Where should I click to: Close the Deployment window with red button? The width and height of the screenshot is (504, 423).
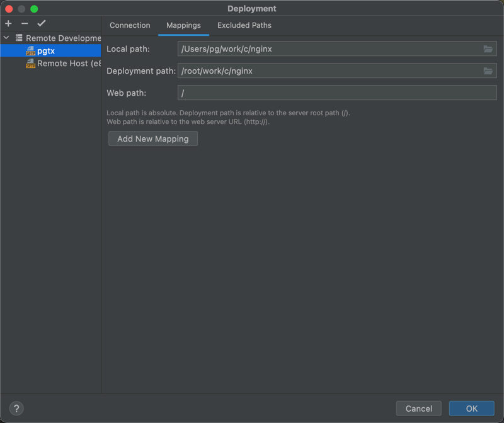(9, 9)
